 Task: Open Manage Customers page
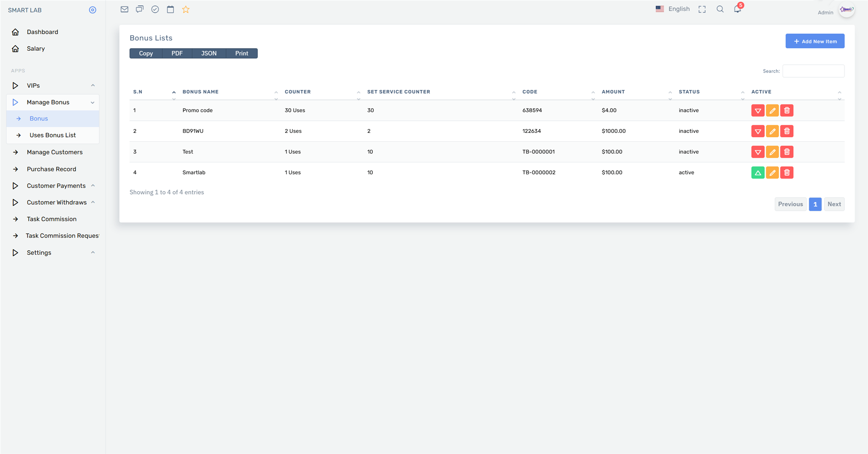pyautogui.click(x=53, y=152)
